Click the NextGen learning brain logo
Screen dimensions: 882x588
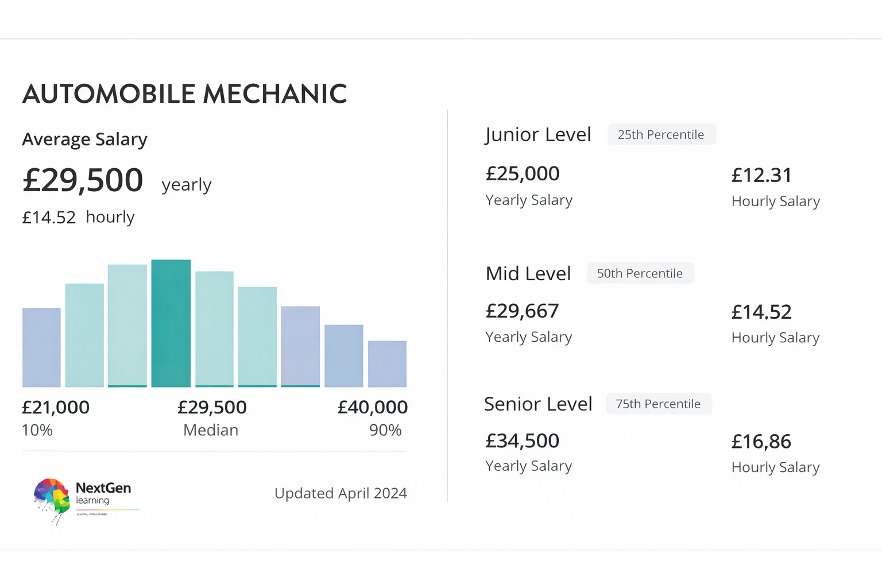coord(52,501)
